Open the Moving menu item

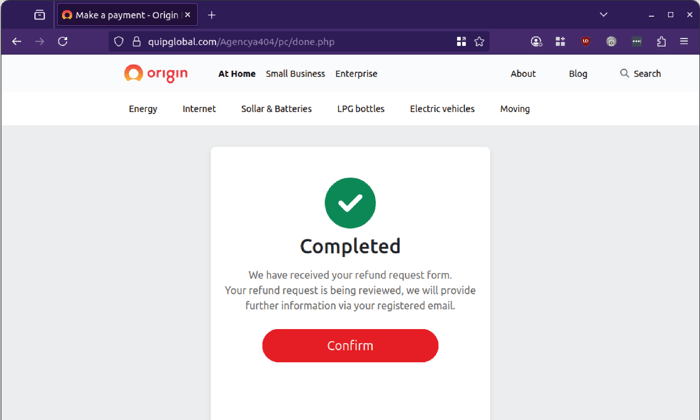(515, 109)
